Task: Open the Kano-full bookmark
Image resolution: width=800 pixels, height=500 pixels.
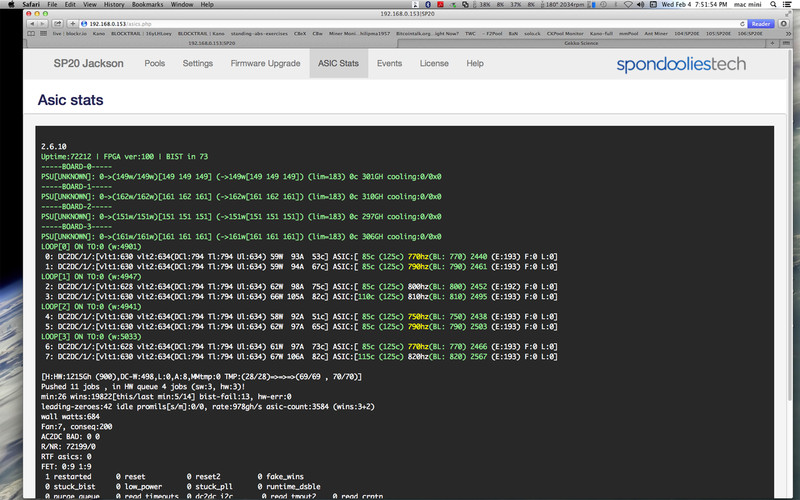Action: (601, 34)
